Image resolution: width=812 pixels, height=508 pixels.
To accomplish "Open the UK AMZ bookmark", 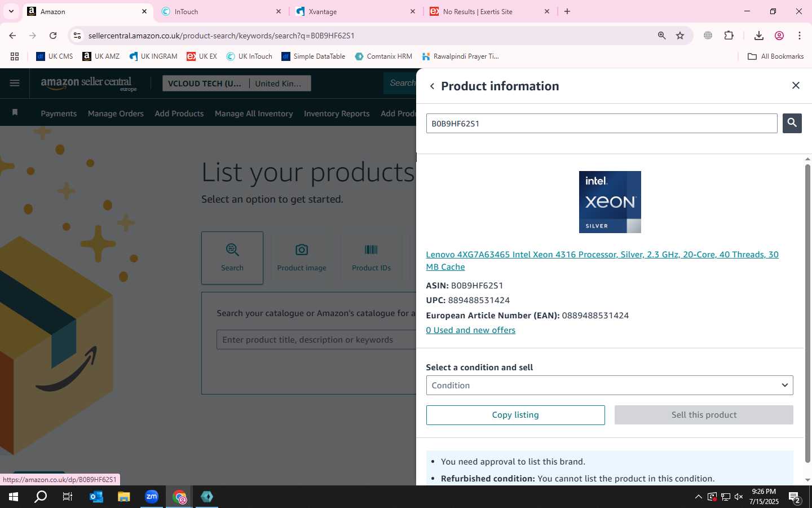I will (101, 56).
